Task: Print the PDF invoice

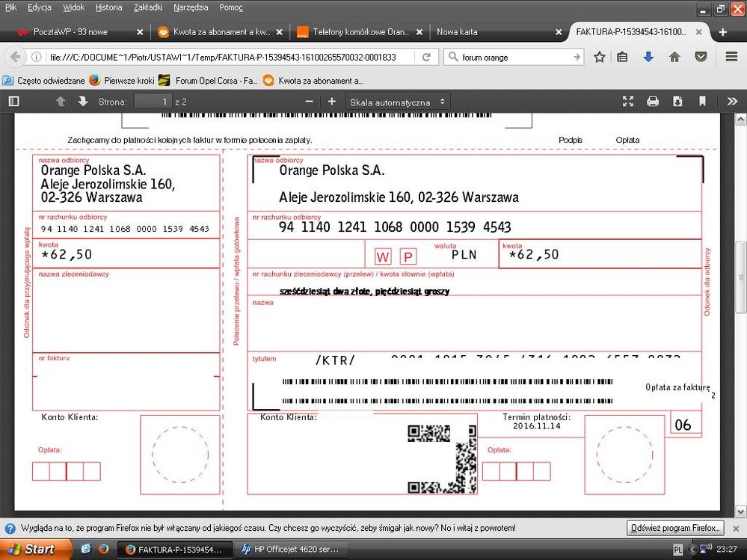Action: 653,102
